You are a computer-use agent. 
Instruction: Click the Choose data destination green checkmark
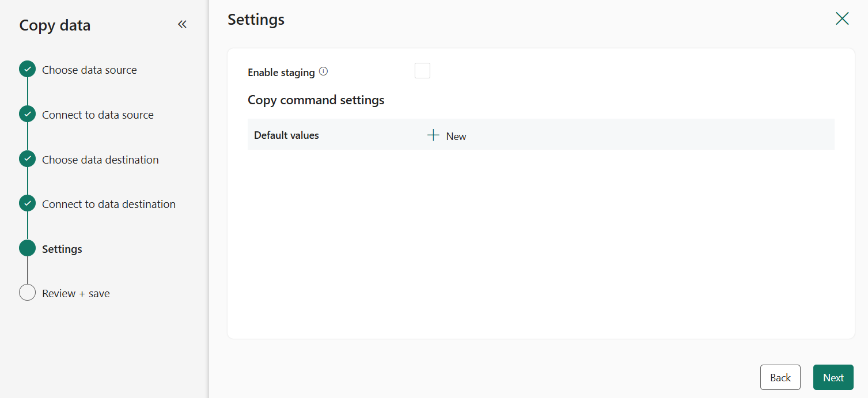point(27,158)
